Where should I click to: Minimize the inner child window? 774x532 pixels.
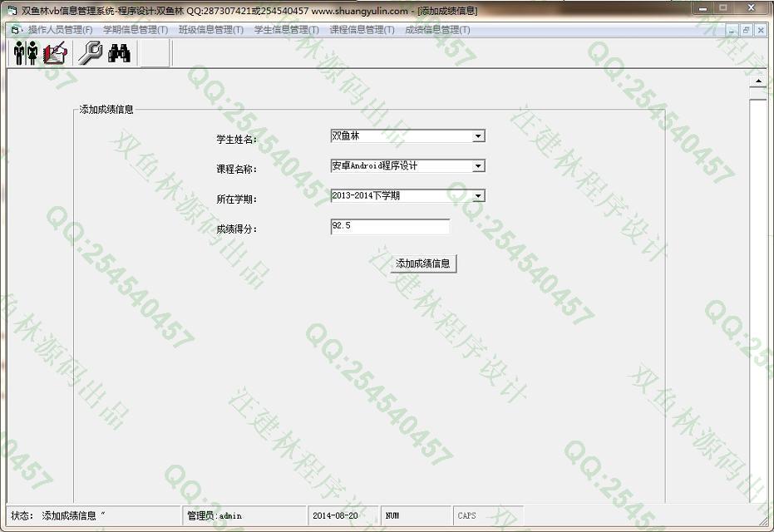[x=732, y=30]
